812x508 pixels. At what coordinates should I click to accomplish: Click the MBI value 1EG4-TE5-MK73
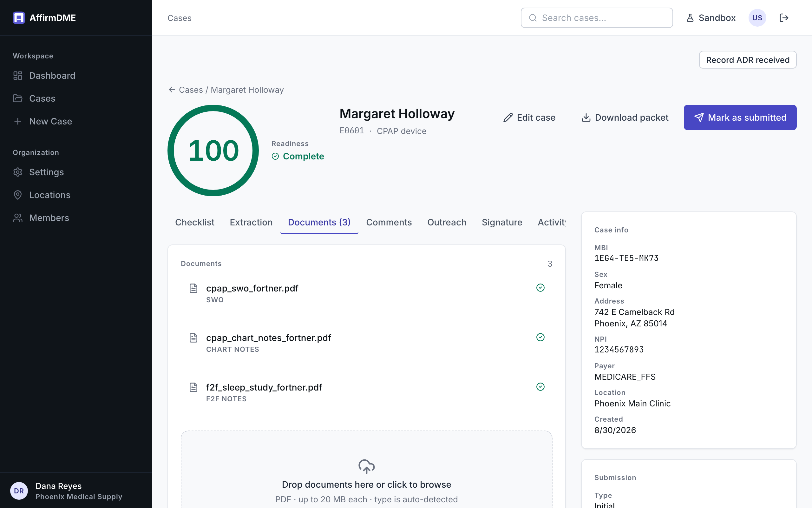[626, 258]
